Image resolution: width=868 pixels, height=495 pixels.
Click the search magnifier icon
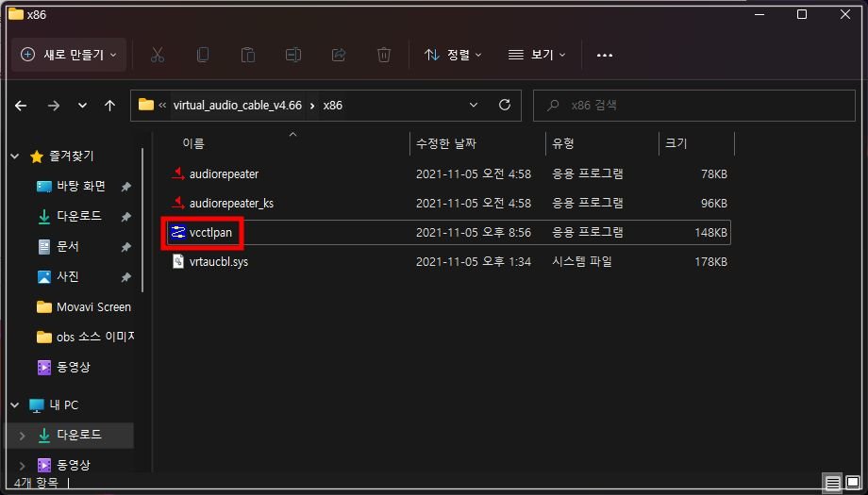click(x=553, y=105)
